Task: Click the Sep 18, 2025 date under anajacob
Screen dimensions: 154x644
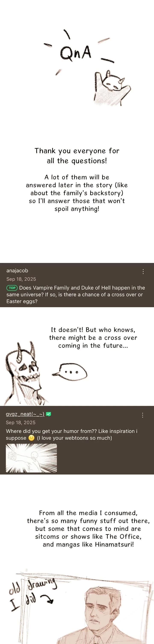Action: tap(21, 279)
